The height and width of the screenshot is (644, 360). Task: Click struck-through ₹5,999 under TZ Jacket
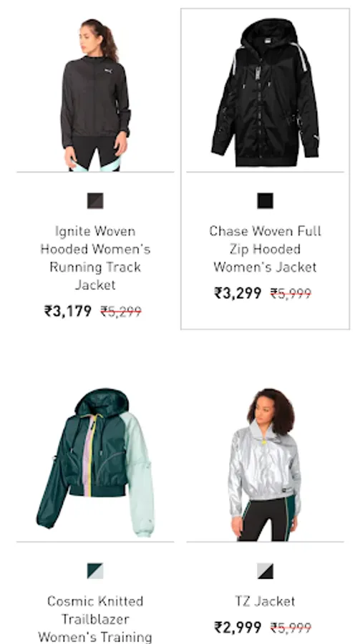point(291,628)
